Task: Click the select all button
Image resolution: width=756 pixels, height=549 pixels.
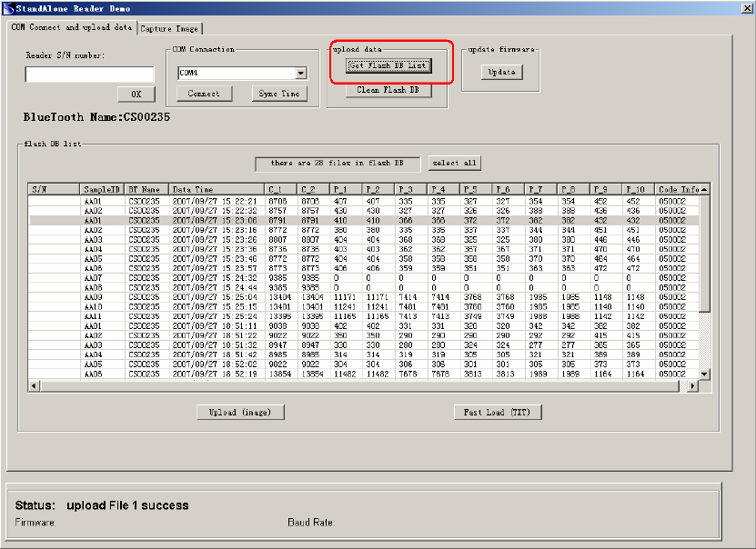Action: pos(455,164)
